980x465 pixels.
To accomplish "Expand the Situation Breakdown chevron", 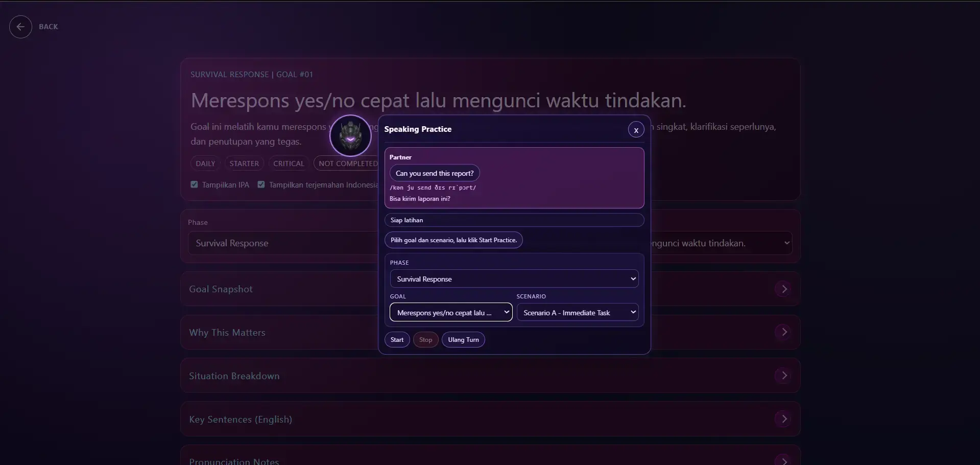I will coord(784,376).
